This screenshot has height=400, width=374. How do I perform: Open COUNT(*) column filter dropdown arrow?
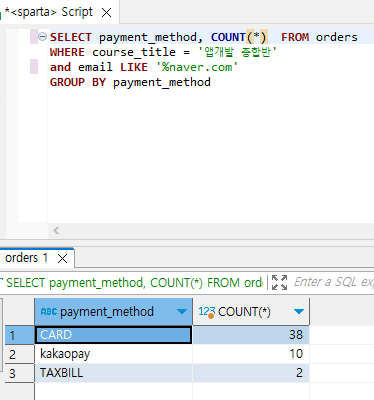[x=299, y=312]
